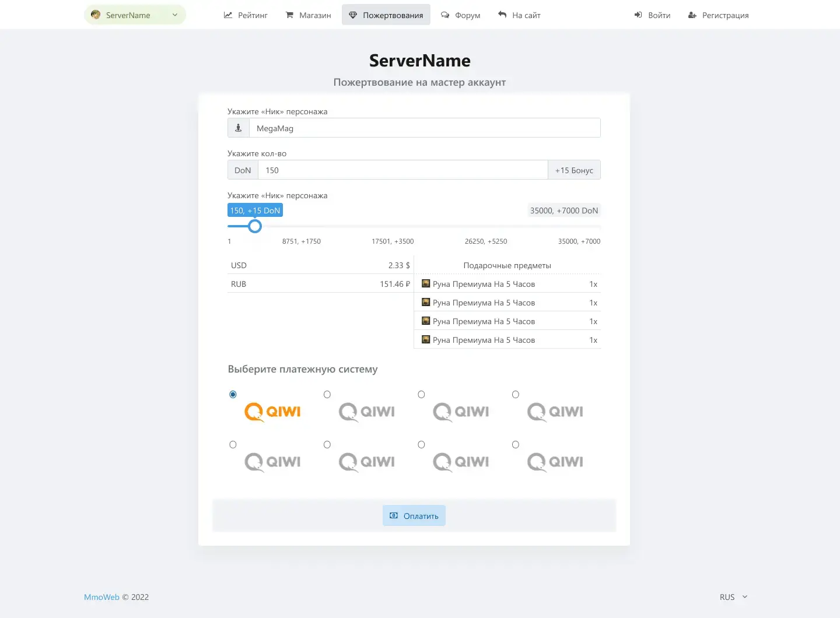Click the USD price 2.33 $
This screenshot has width=840, height=618.
click(399, 265)
